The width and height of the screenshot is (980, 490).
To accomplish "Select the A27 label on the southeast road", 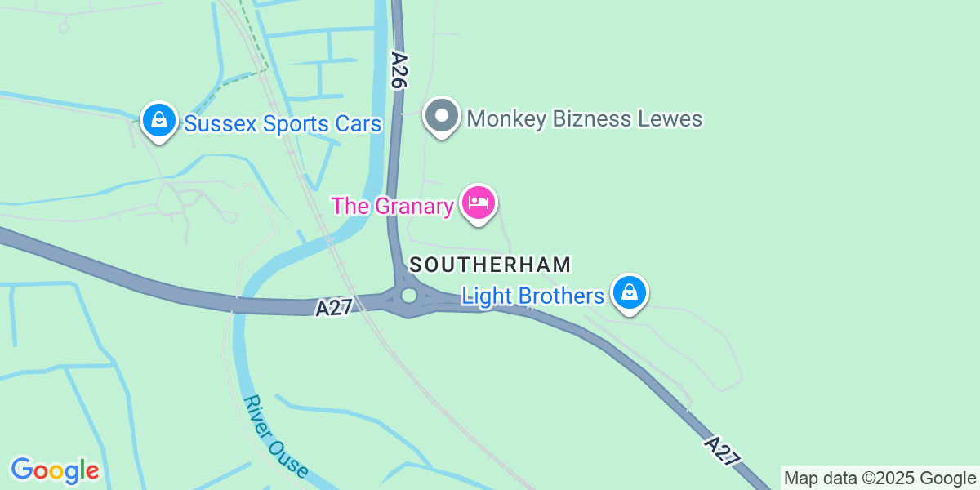I will tap(722, 451).
